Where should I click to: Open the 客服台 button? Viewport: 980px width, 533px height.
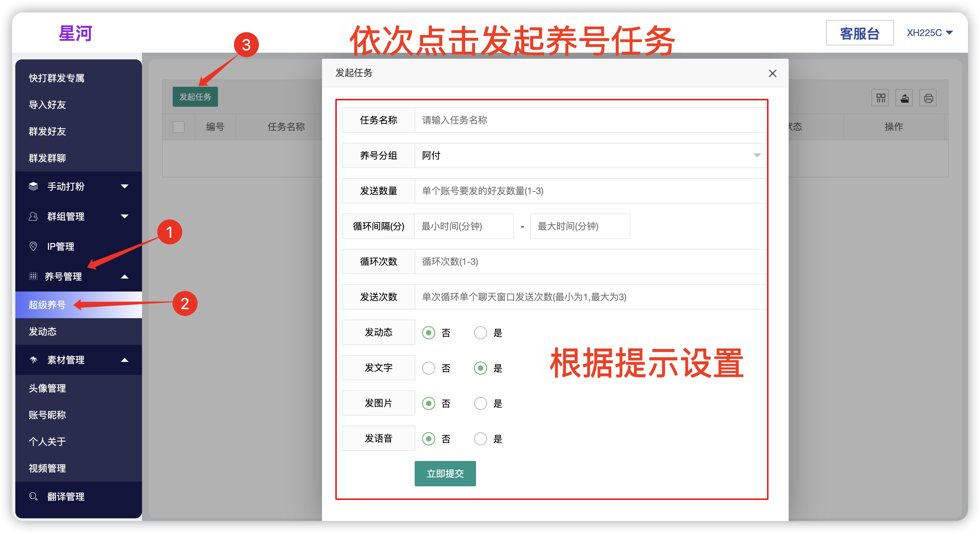(x=859, y=33)
